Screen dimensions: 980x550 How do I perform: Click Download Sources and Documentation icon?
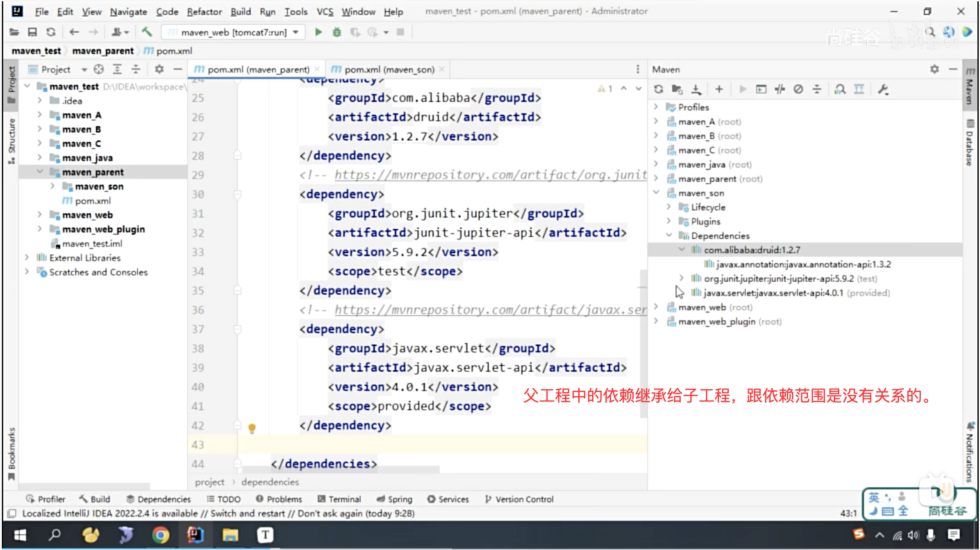(x=696, y=89)
